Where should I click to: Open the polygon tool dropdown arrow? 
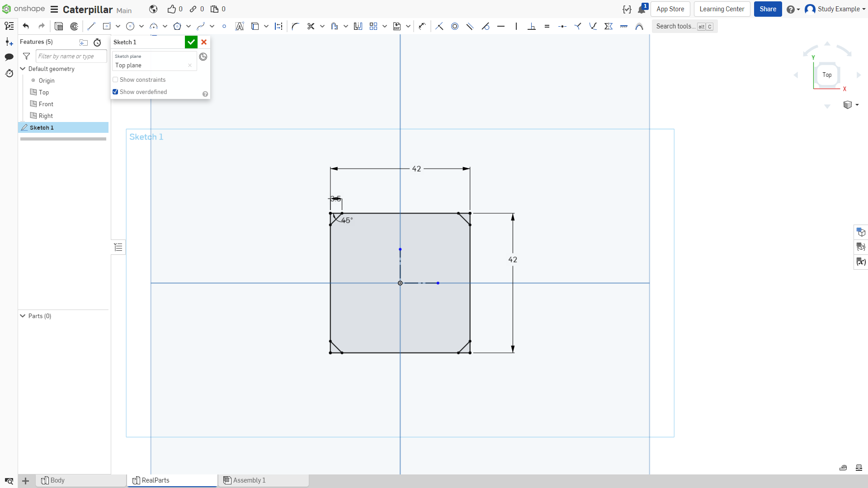(189, 26)
